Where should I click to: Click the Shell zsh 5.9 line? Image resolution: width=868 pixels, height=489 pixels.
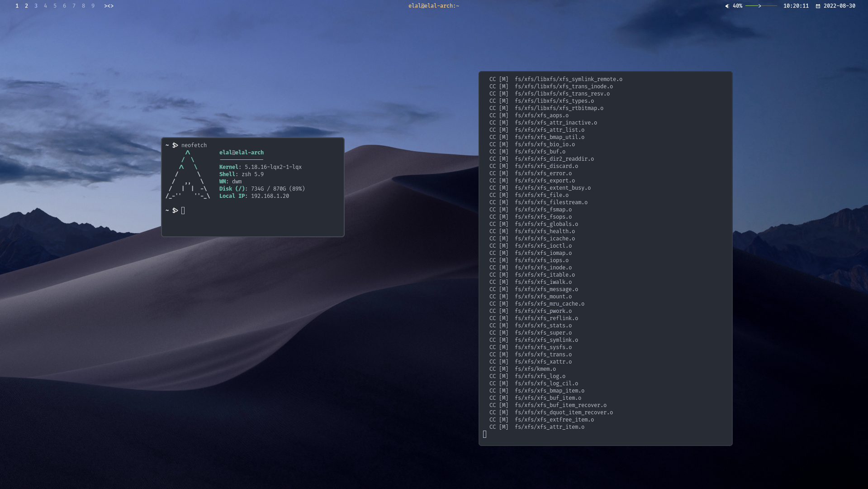(241, 174)
